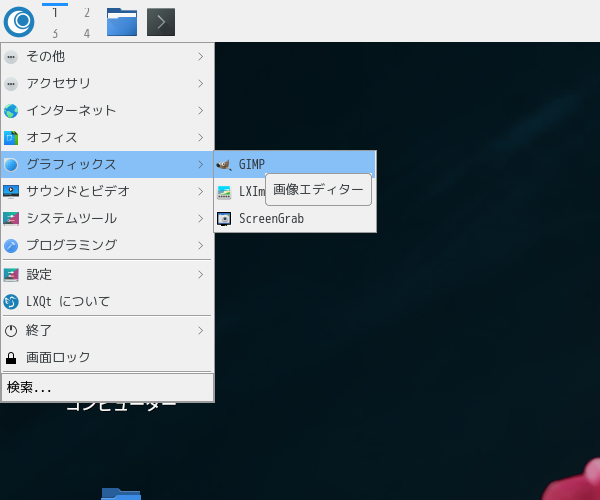Screen dimensions: 600x500
Task: Open the file manager from the panel
Action: click(x=122, y=22)
